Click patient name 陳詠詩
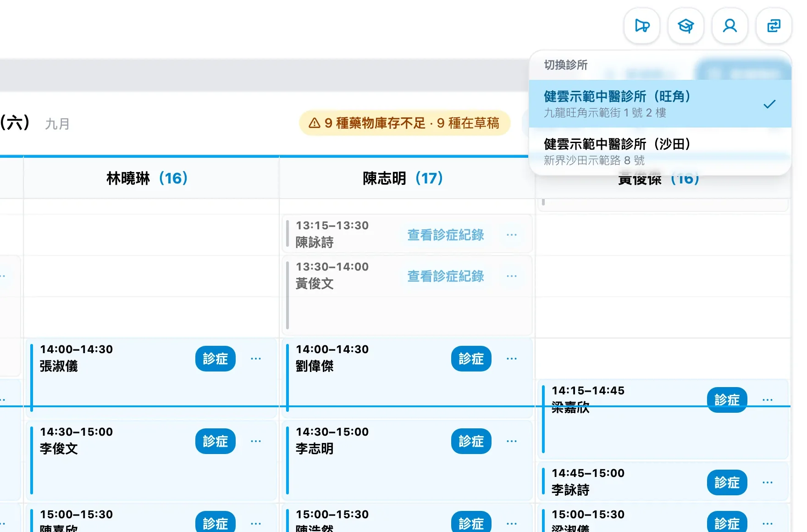The image size is (807, 532). click(315, 242)
